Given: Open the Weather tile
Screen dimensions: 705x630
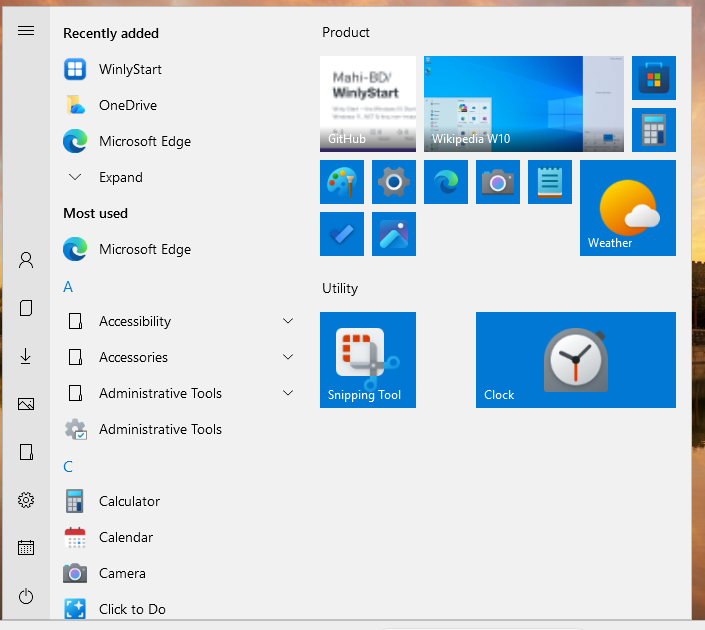Looking at the screenshot, I should coord(628,208).
